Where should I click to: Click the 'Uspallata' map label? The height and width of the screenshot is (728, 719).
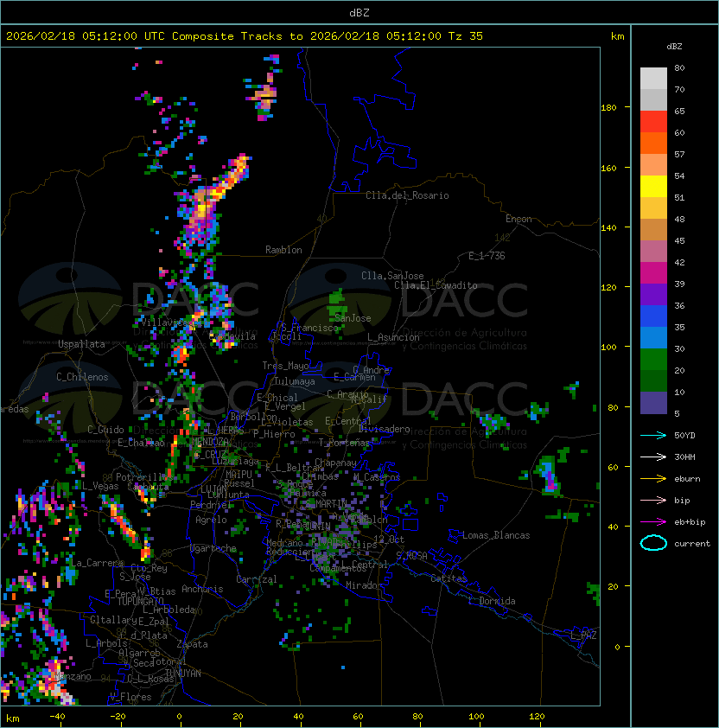click(x=81, y=344)
